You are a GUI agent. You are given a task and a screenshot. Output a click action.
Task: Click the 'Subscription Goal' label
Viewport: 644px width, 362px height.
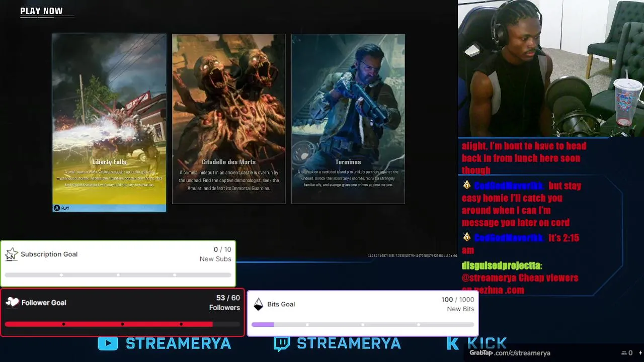coord(49,254)
